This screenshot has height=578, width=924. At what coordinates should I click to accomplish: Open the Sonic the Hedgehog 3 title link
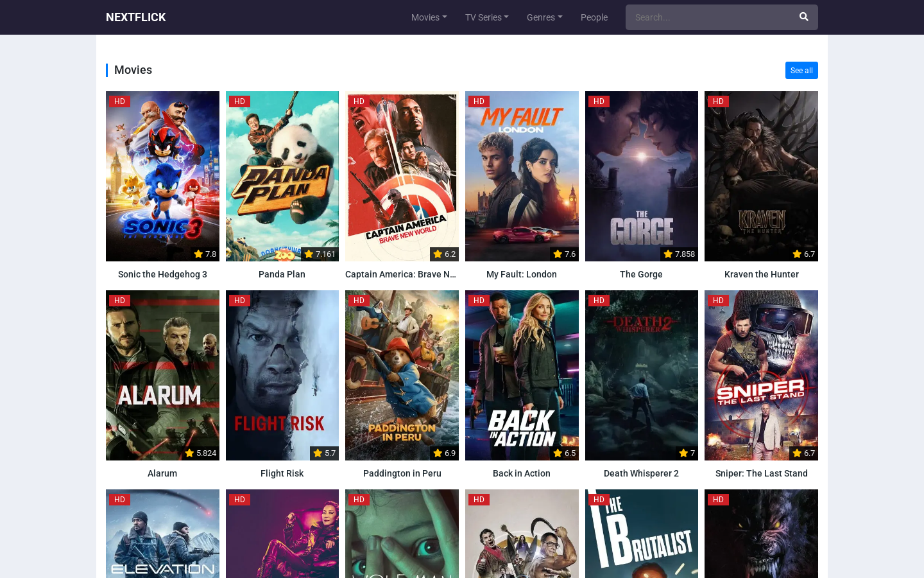162,274
